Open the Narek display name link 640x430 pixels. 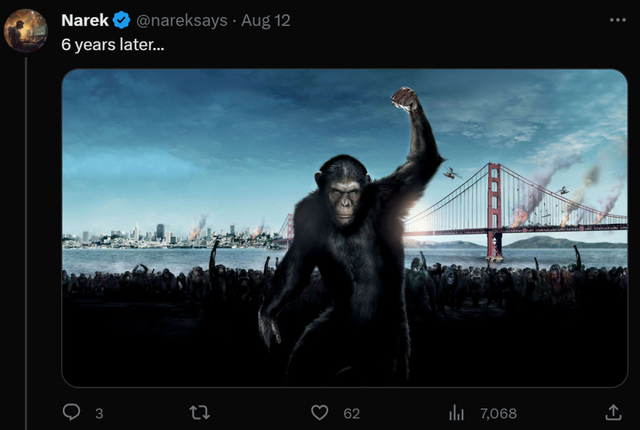click(85, 20)
